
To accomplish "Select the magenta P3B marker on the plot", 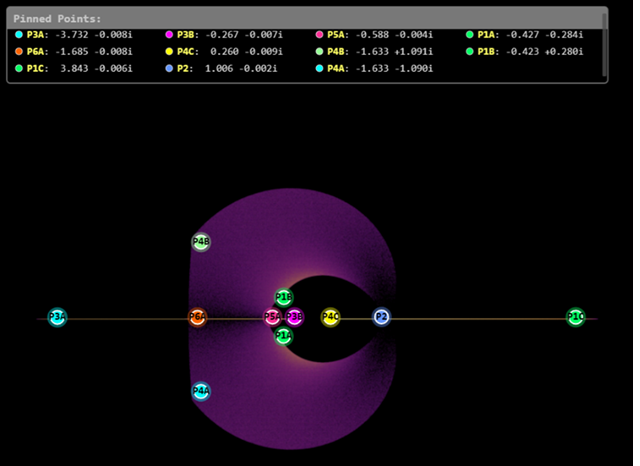I will tap(295, 317).
